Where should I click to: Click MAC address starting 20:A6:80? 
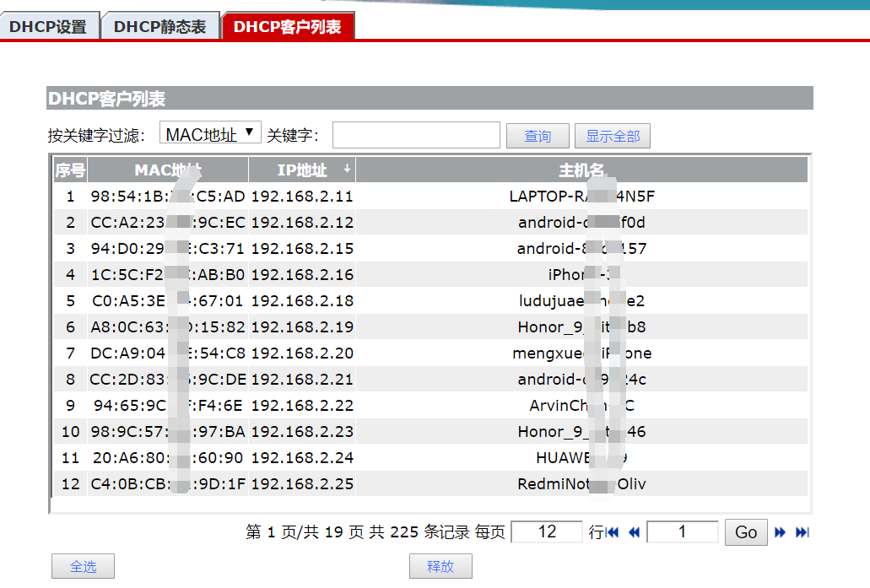[x=168, y=458]
